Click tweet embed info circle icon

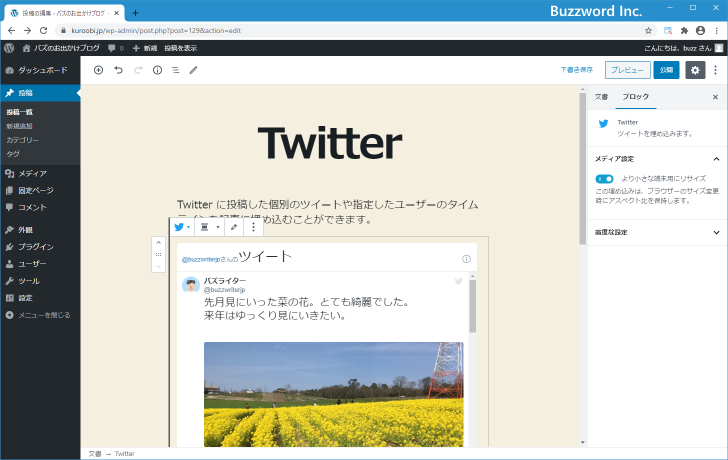tap(466, 259)
